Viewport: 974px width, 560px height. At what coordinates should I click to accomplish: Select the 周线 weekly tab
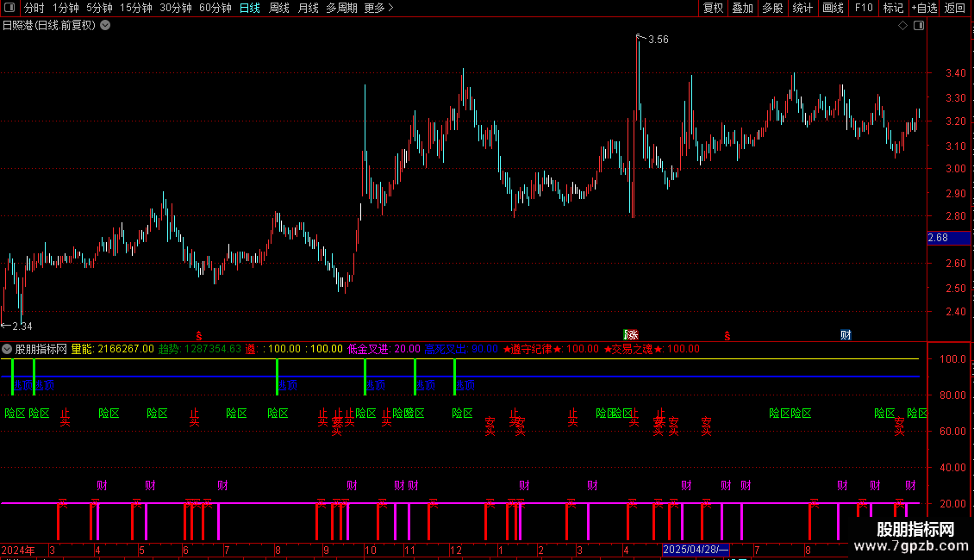[x=279, y=8]
